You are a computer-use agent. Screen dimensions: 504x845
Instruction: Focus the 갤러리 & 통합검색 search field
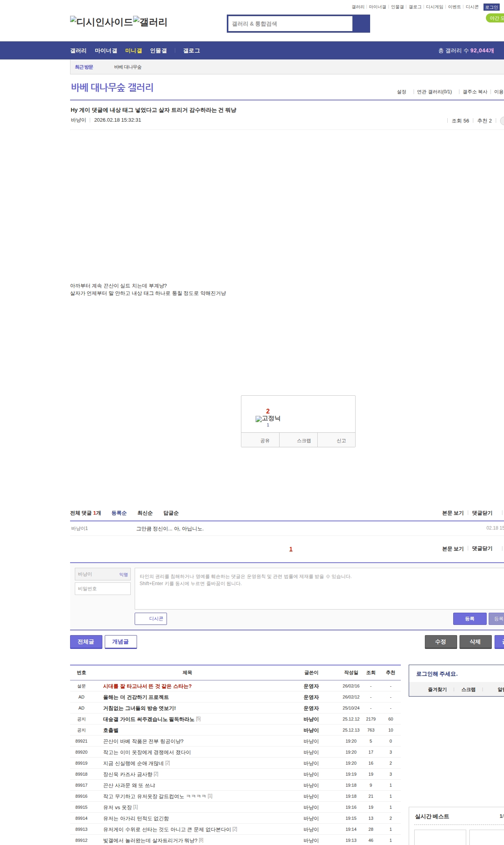coord(290,24)
